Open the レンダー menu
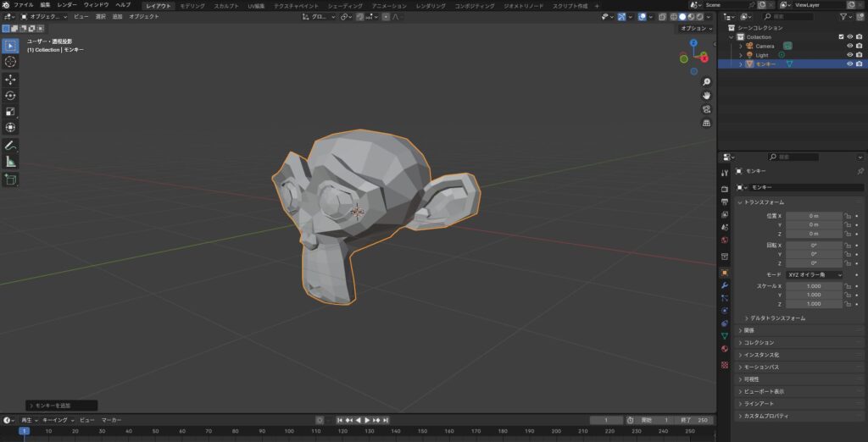868x442 pixels. [x=67, y=5]
